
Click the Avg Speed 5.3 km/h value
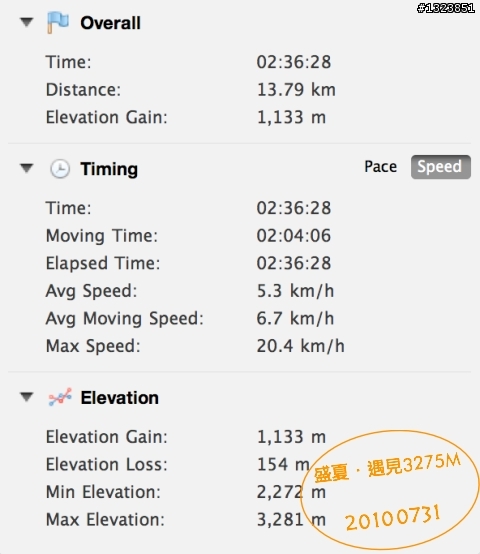pyautogui.click(x=295, y=291)
